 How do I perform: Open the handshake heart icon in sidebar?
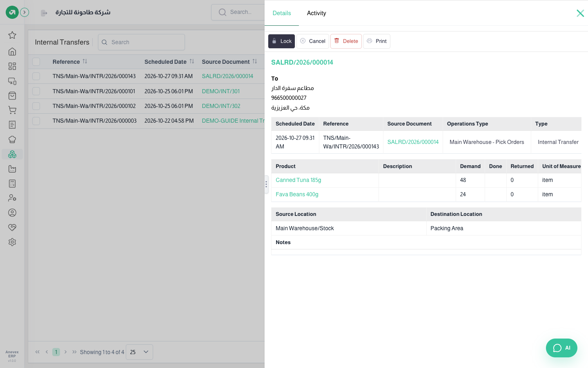pyautogui.click(x=12, y=227)
